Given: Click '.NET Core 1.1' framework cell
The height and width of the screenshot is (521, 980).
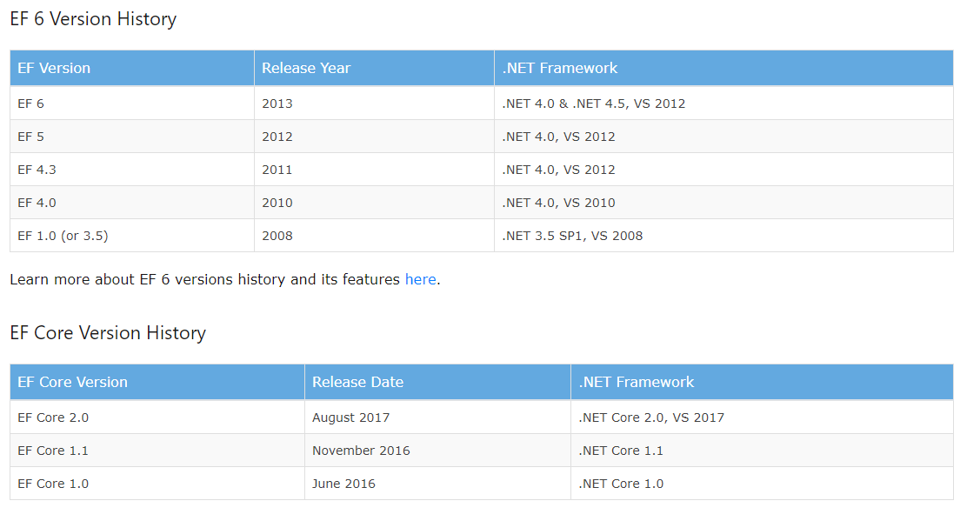Looking at the screenshot, I should point(762,451).
